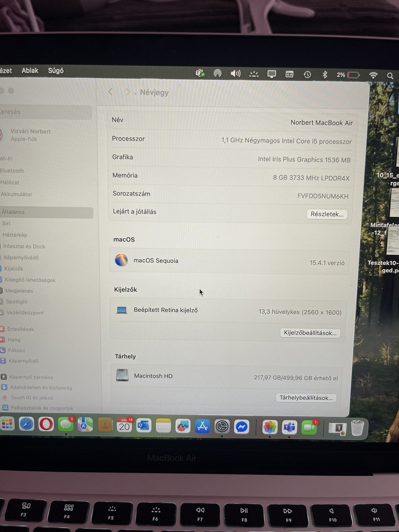
Task: Open Kijelzőbeállítások... display settings
Action: [310, 333]
